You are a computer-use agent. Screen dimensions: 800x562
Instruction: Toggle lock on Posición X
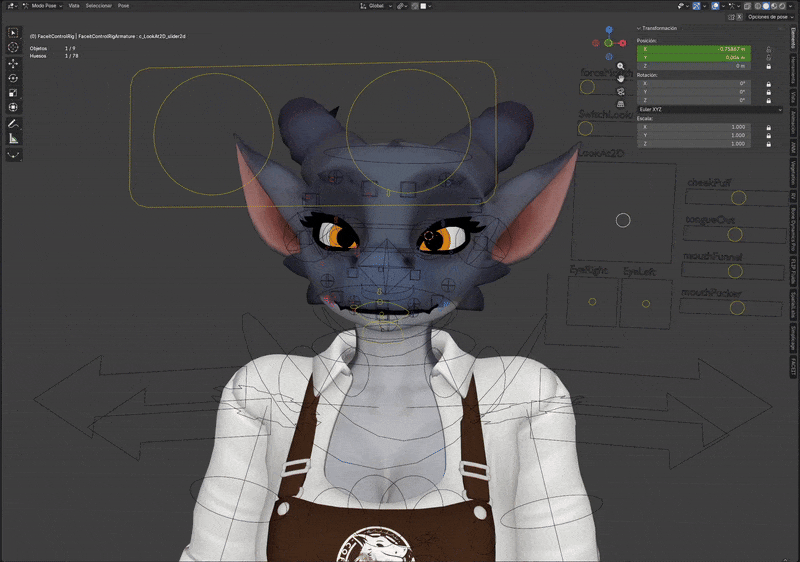[768, 49]
